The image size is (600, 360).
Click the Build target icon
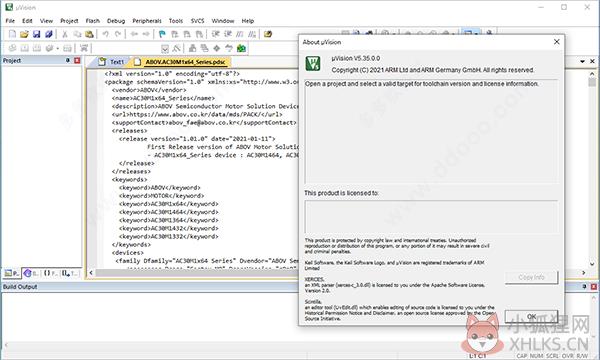[x=24, y=48]
